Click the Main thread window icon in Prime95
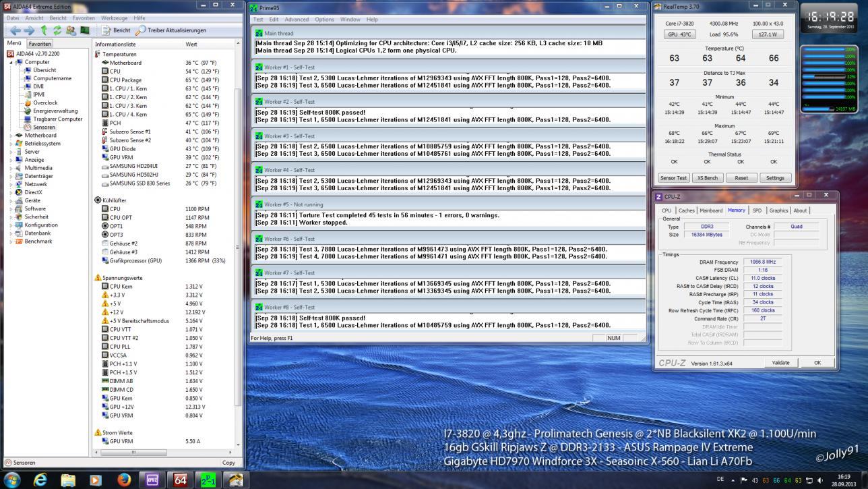Screen dimensions: 868x489 (x=259, y=33)
